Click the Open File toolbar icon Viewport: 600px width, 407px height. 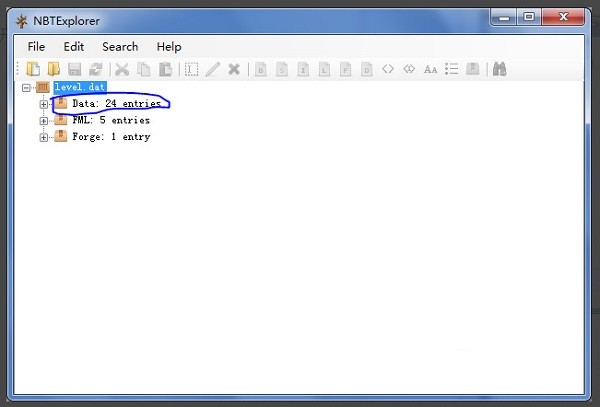pos(33,69)
